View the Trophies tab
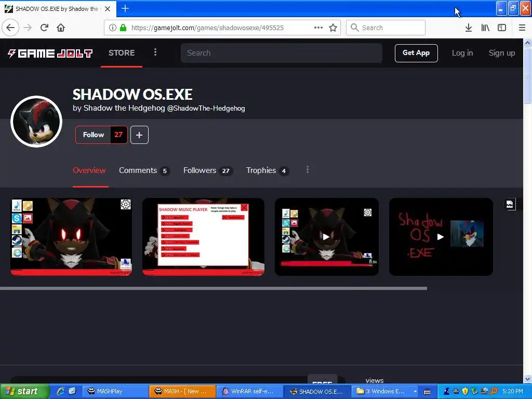 click(x=267, y=170)
